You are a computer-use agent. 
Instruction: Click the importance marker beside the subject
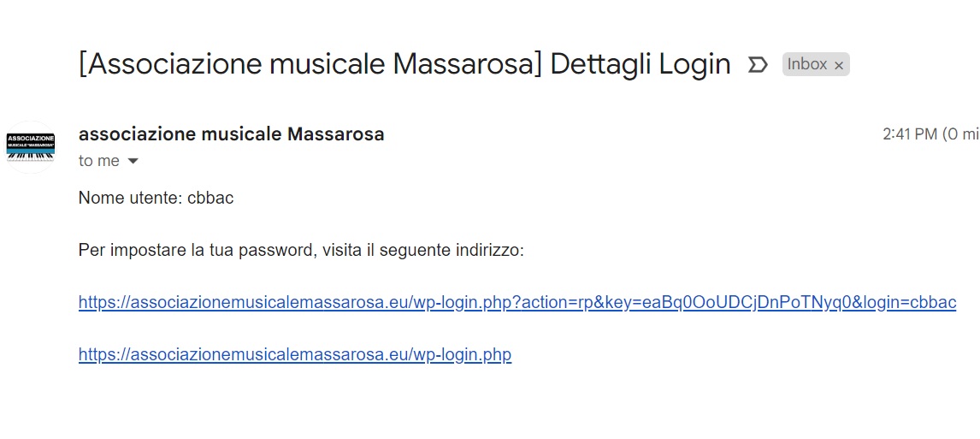[758, 65]
